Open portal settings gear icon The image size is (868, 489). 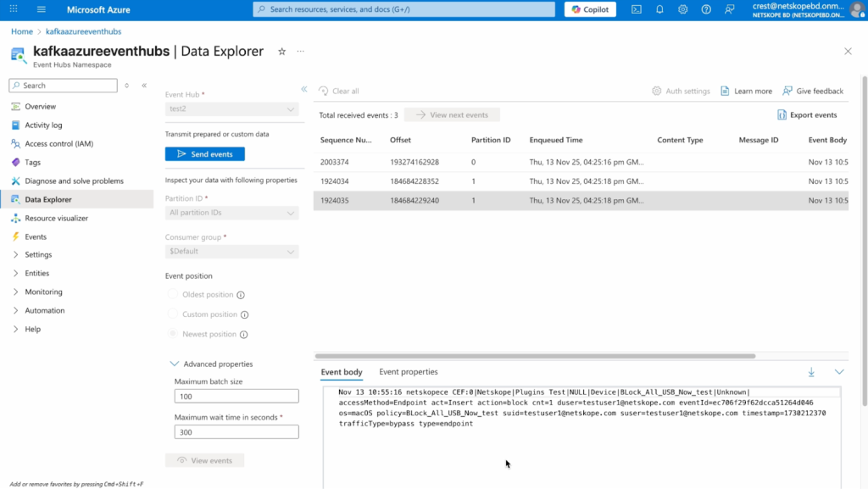click(682, 9)
